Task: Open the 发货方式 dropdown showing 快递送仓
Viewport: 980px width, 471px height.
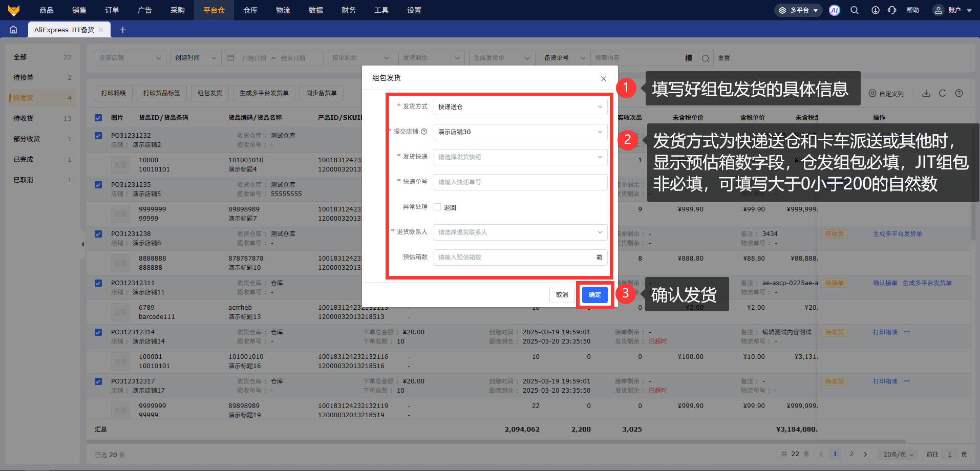Action: [x=520, y=107]
